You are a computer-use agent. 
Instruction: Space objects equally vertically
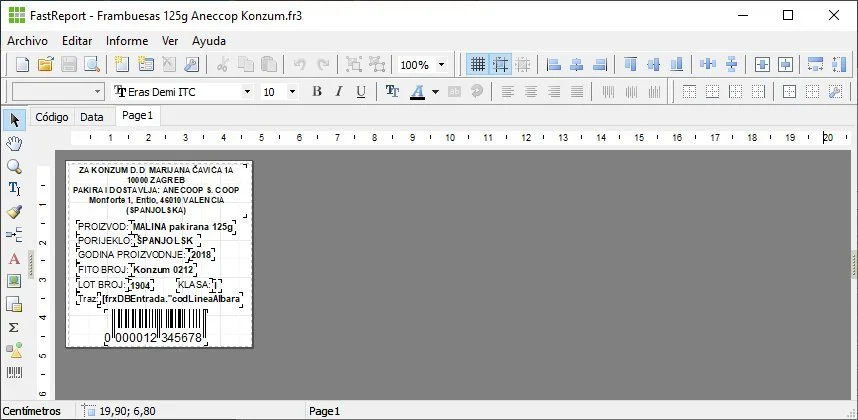(731, 65)
